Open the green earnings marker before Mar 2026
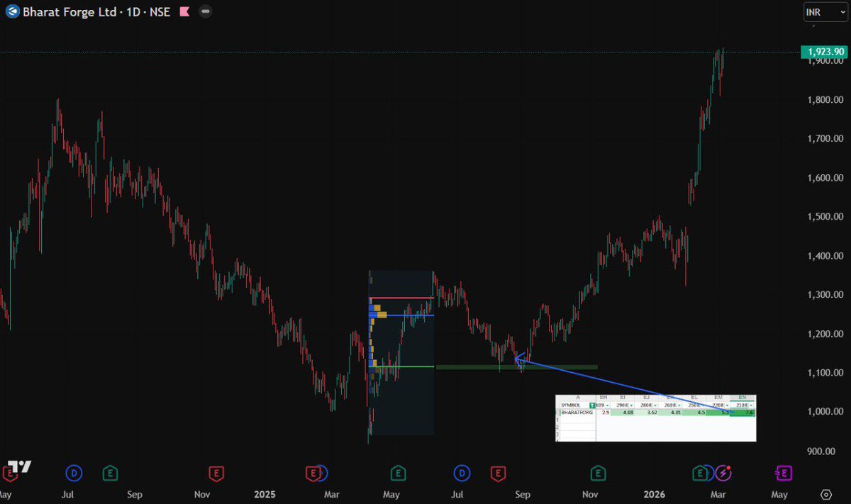The width and height of the screenshot is (851, 504). pos(700,473)
